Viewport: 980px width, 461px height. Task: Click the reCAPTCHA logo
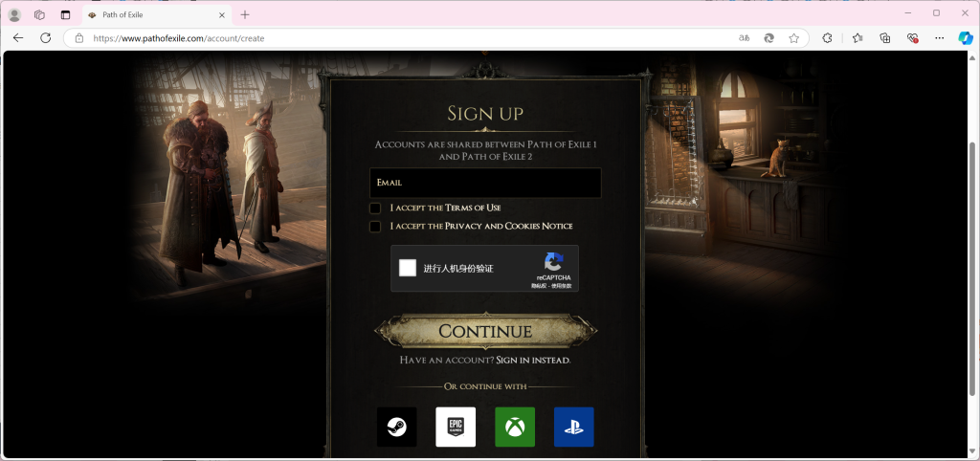554,261
